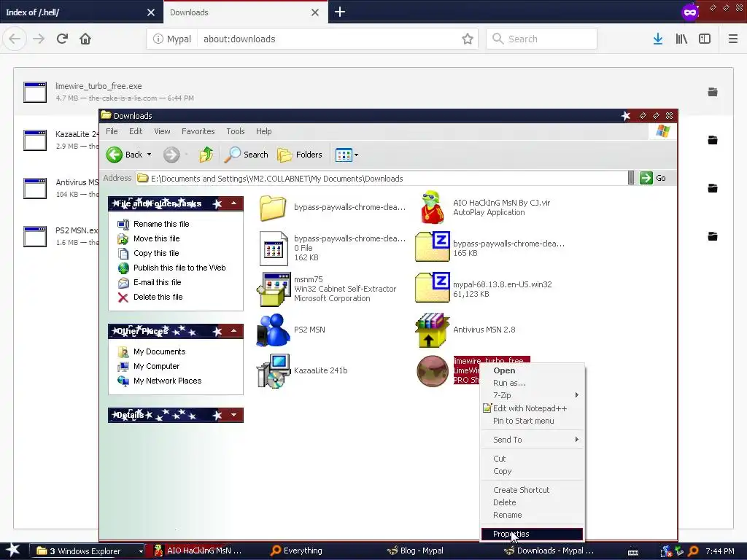The width and height of the screenshot is (747, 560).
Task: Open the Views icon in Explorer toolbar
Action: 343,155
